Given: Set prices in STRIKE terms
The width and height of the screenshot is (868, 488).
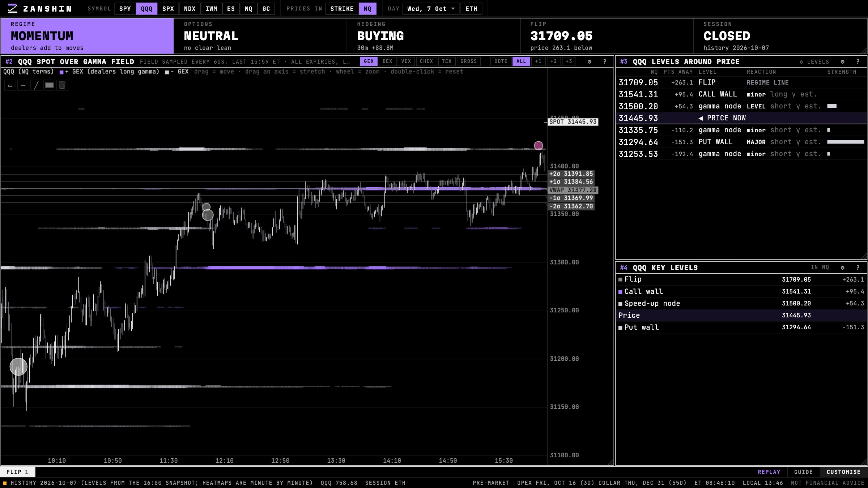Looking at the screenshot, I should (342, 9).
